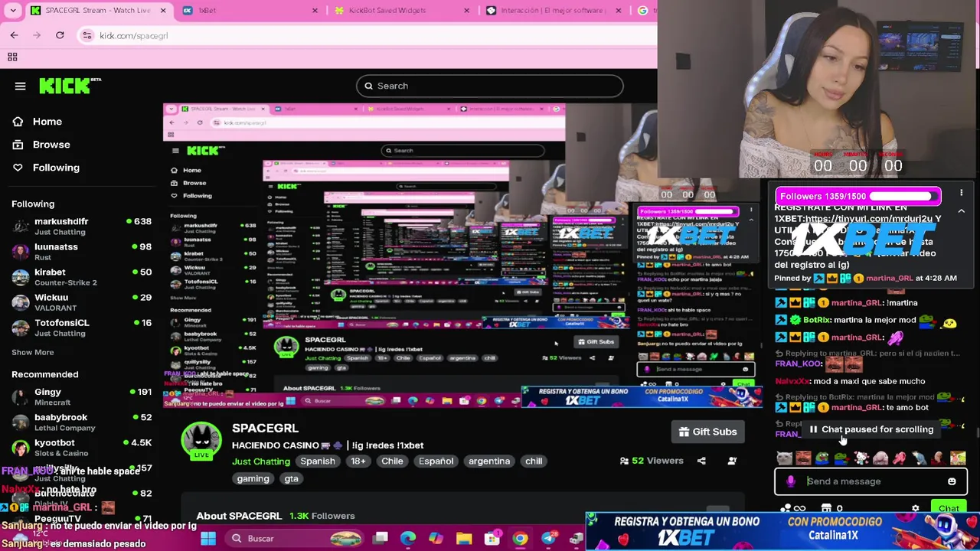Viewport: 980px width, 551px height.
Task: Open Gingy recommended channel
Action: point(82,396)
